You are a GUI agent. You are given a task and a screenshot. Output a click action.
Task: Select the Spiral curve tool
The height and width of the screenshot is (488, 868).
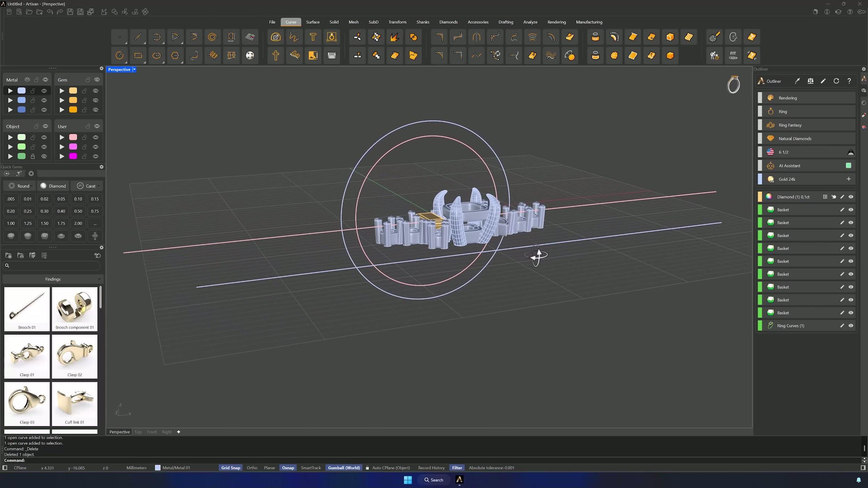pyautogui.click(x=212, y=37)
